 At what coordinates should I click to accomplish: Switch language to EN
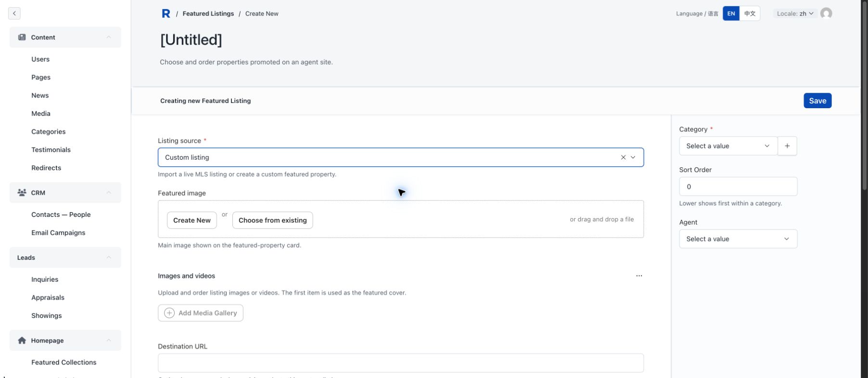(731, 13)
